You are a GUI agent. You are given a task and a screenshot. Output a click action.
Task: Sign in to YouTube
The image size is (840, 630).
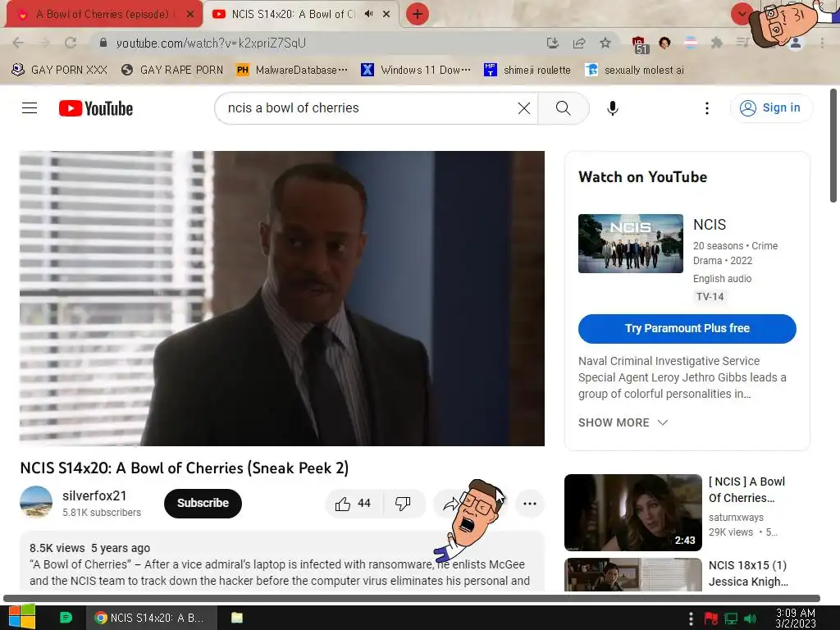tap(771, 108)
